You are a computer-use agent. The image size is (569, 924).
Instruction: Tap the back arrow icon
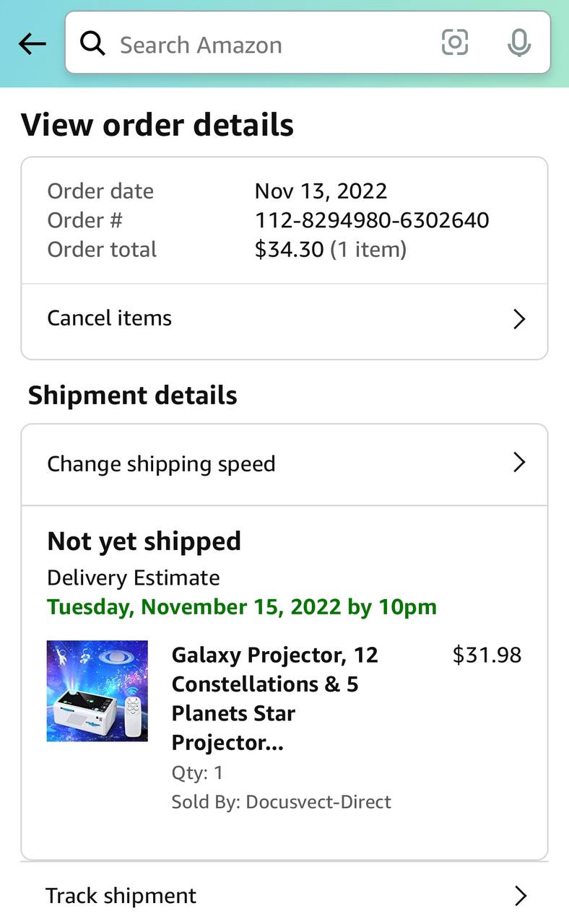[x=32, y=44]
